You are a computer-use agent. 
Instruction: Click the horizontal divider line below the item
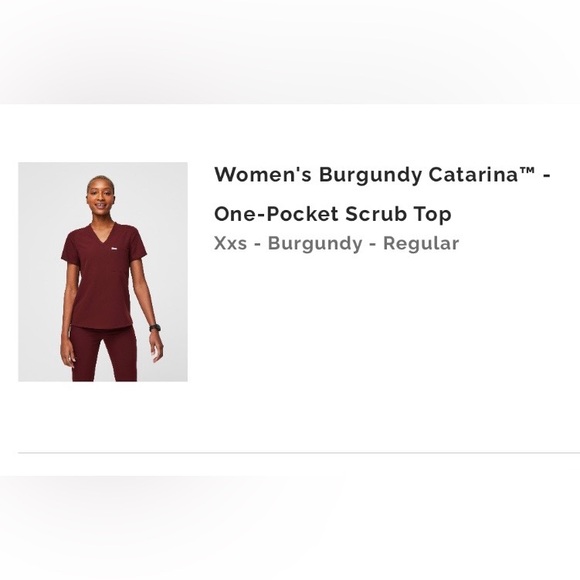click(x=299, y=452)
